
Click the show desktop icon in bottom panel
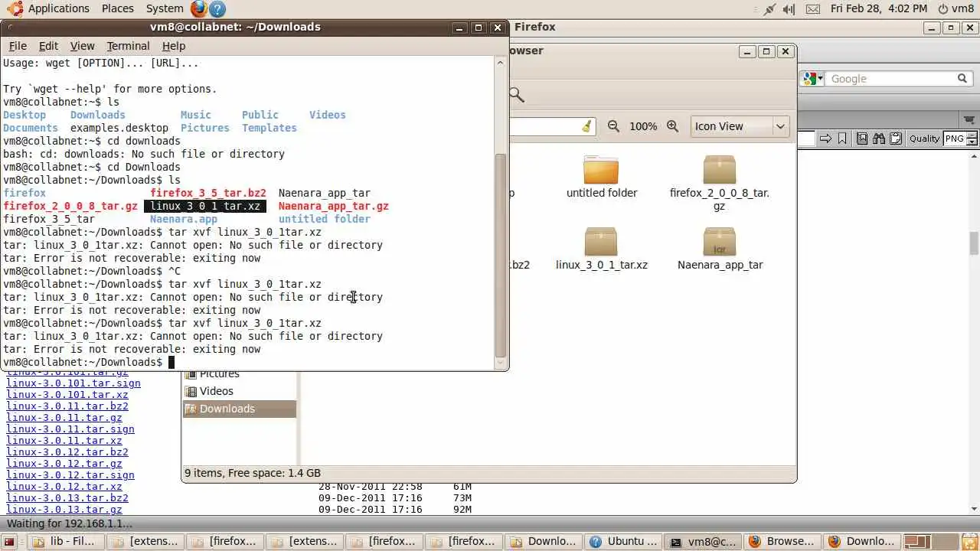click(10, 541)
